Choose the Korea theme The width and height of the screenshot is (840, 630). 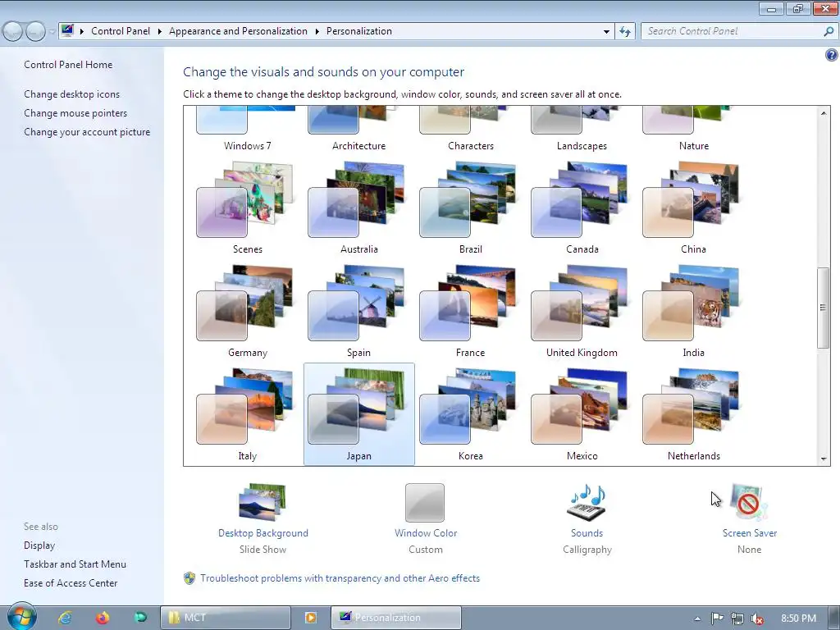(x=470, y=415)
